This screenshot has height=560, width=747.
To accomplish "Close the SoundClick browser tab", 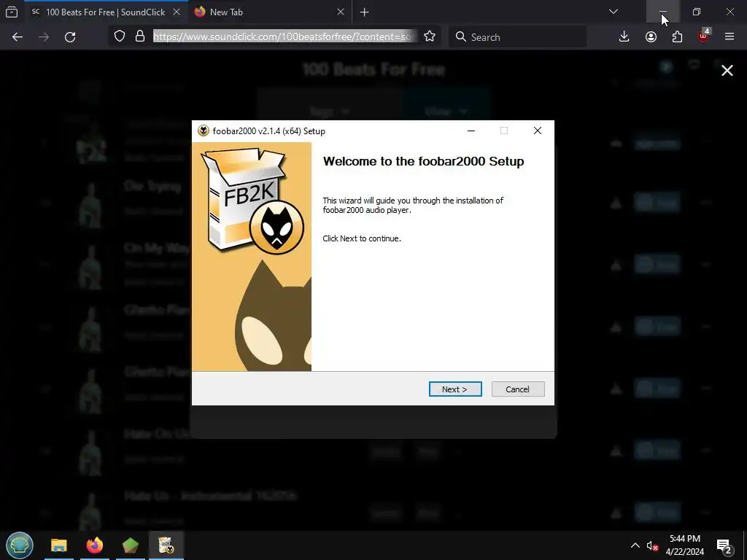I will tap(177, 12).
